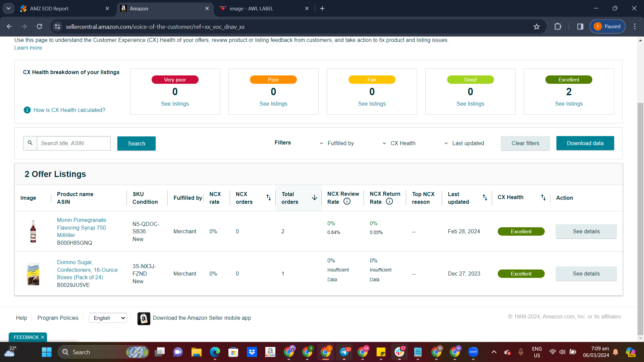Image resolution: width=644 pixels, height=362 pixels.
Task: Sort listings by NCX orders
Action: pyautogui.click(x=268, y=198)
